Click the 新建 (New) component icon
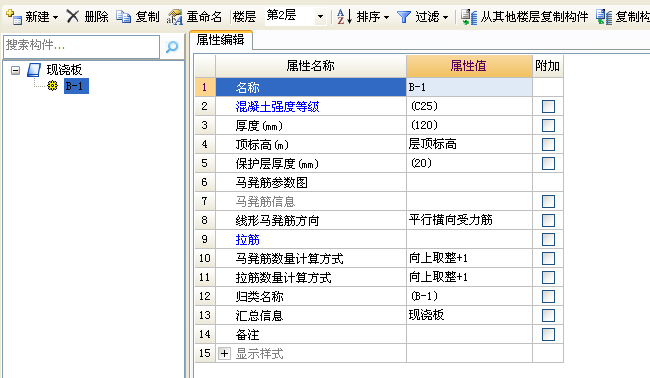The height and width of the screenshot is (378, 650). (14, 17)
